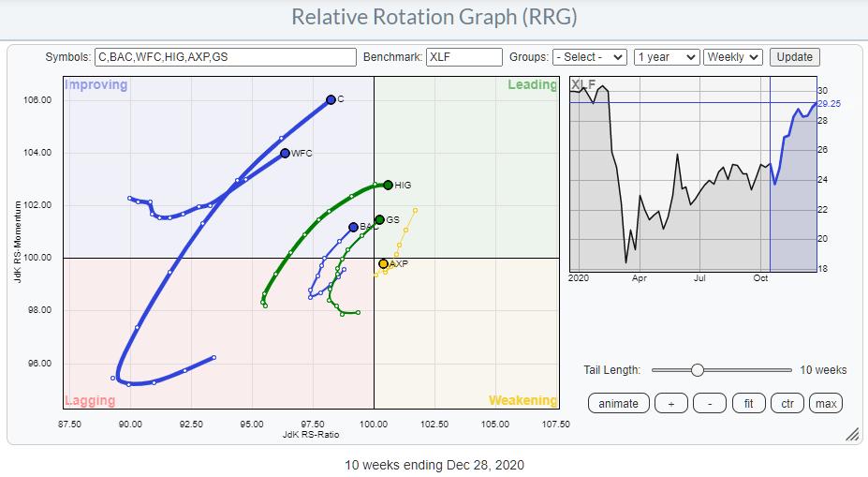Click the Benchmark XLF input field
Image resolution: width=868 pixels, height=477 pixels.
coord(463,57)
